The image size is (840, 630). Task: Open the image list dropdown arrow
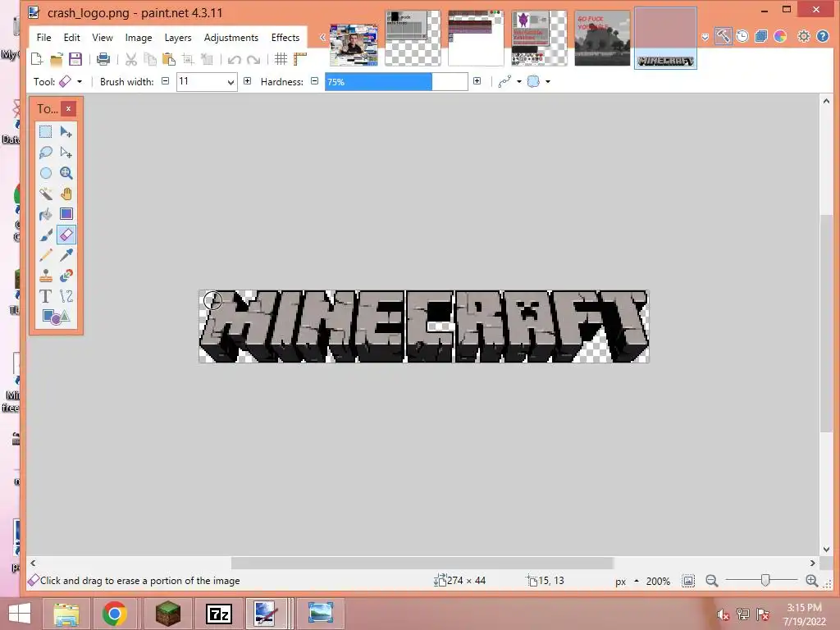point(705,37)
